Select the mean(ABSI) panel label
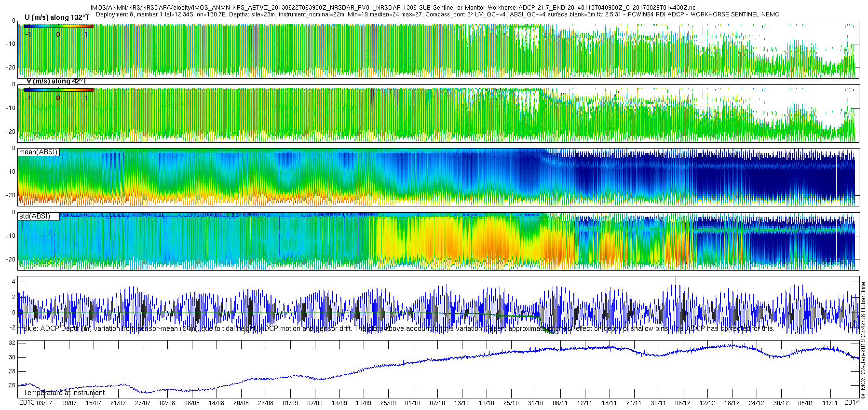Screen dimensions: 868x410 click(39, 152)
